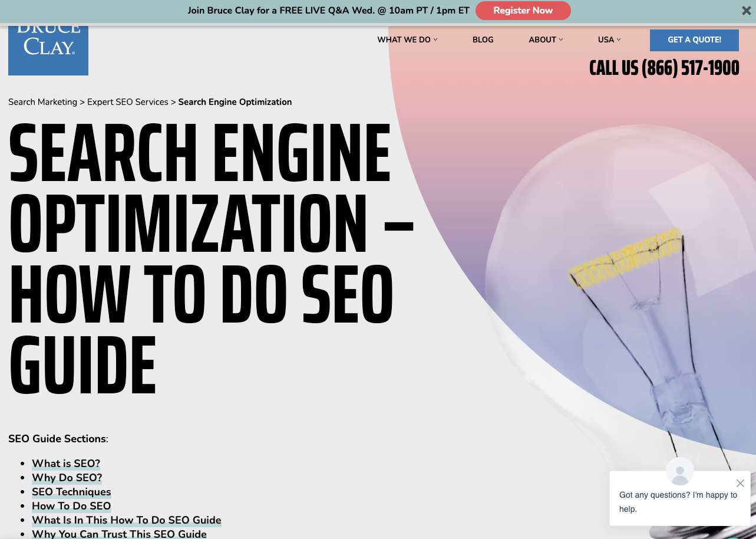Open What Is In This How To Do SEO Guide
756x539 pixels.
coord(127,520)
